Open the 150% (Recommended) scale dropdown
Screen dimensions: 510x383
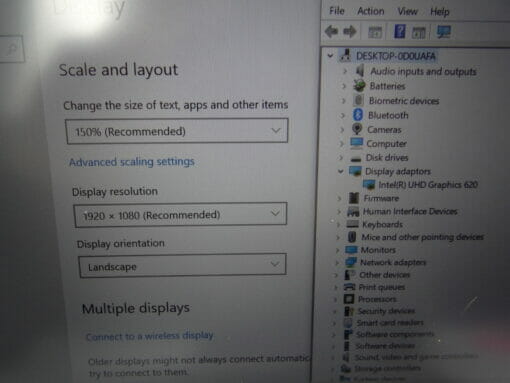point(177,131)
